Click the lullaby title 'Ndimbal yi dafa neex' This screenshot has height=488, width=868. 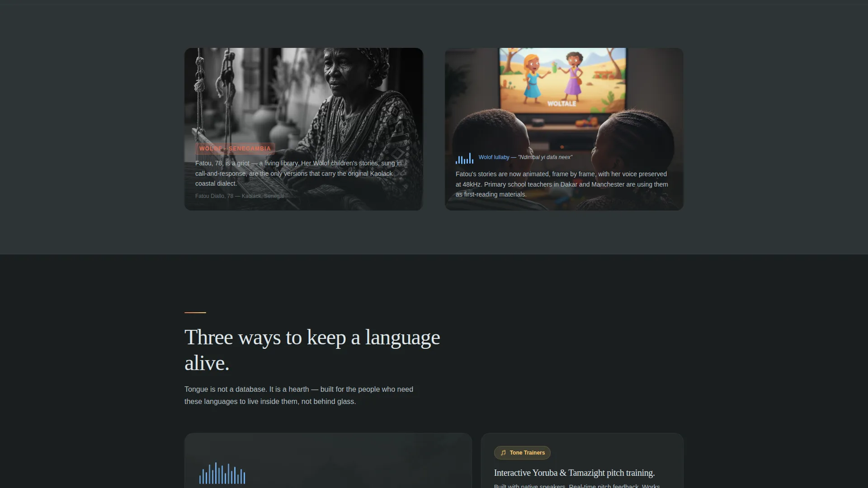pos(545,157)
